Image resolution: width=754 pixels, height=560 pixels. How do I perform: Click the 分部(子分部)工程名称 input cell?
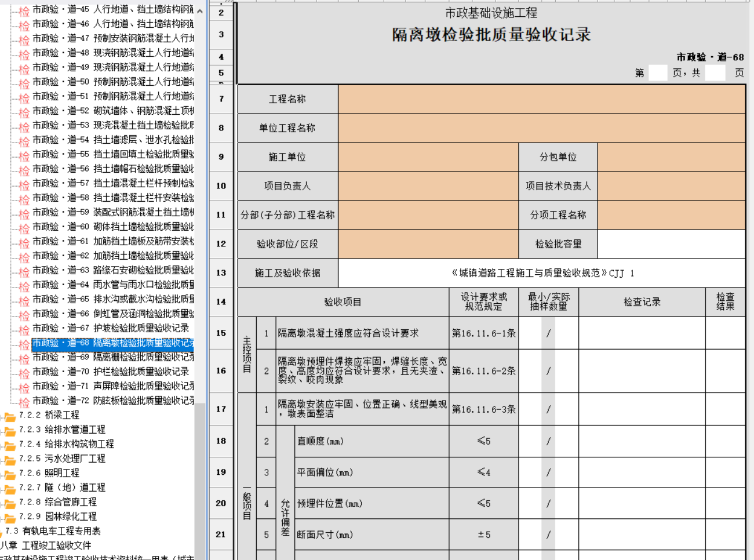pos(428,215)
